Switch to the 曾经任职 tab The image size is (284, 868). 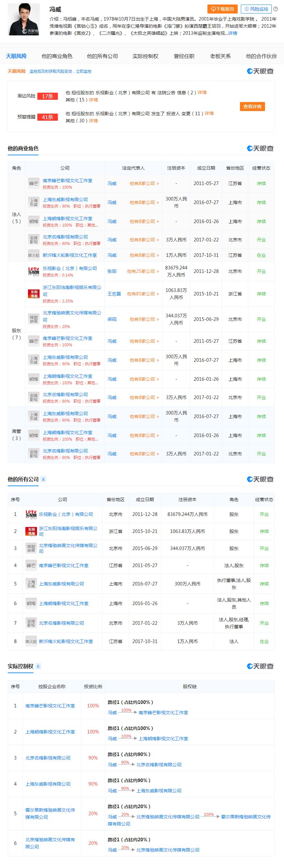point(184,56)
